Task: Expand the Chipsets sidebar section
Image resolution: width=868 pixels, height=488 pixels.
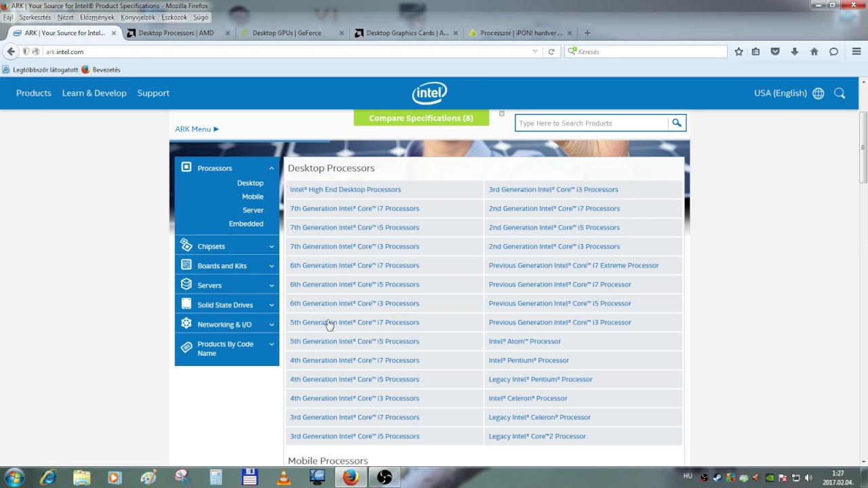Action: click(271, 247)
